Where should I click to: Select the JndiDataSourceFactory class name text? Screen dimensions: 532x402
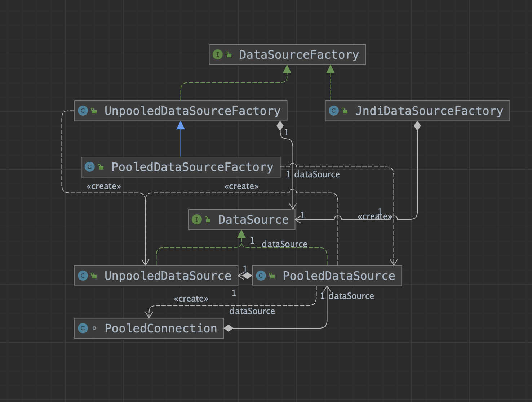point(429,111)
